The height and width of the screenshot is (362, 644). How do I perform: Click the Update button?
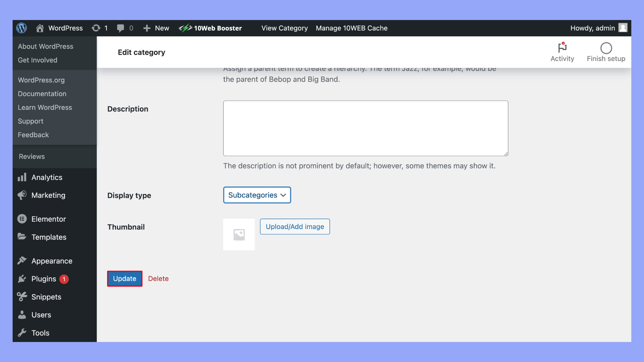click(x=124, y=279)
